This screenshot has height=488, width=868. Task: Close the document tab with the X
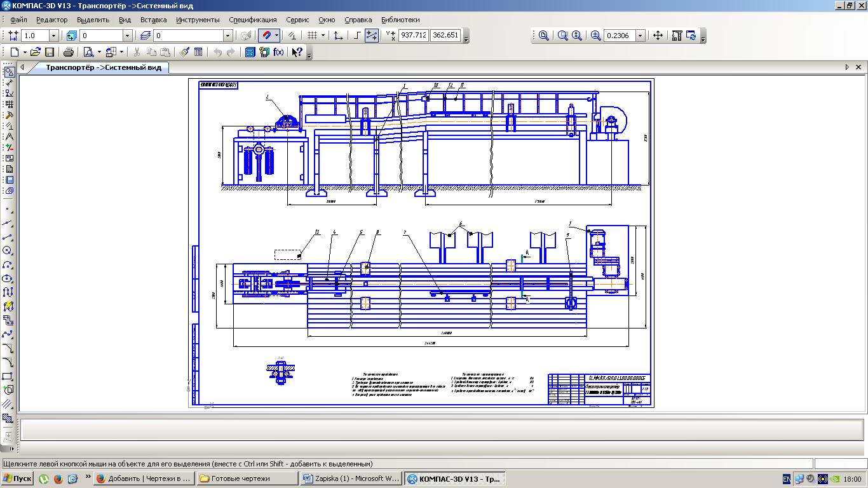tap(858, 67)
